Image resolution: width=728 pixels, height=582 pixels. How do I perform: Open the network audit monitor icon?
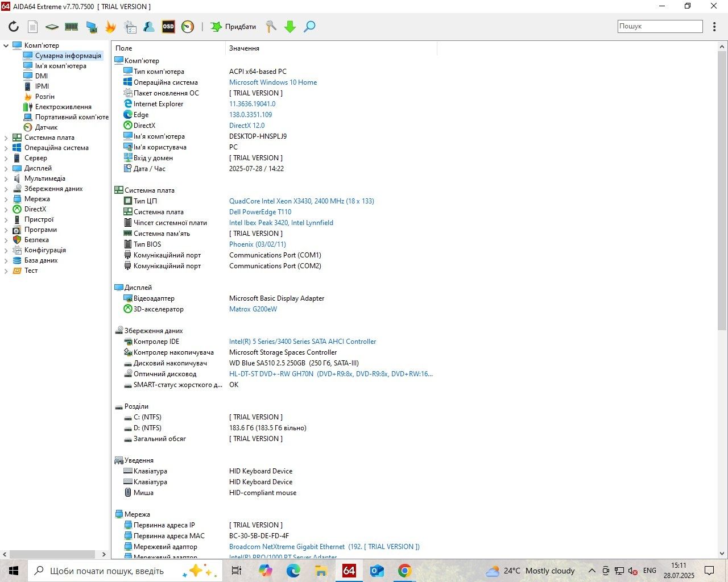92,27
